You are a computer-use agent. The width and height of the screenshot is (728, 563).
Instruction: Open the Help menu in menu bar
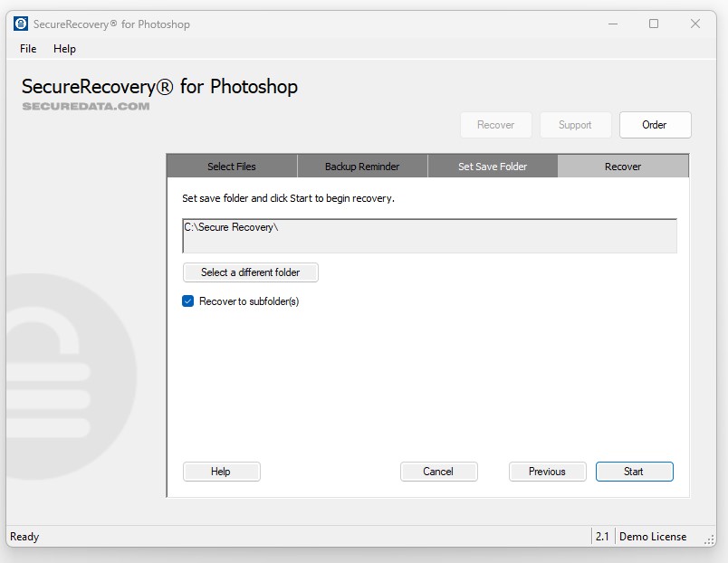(x=64, y=49)
